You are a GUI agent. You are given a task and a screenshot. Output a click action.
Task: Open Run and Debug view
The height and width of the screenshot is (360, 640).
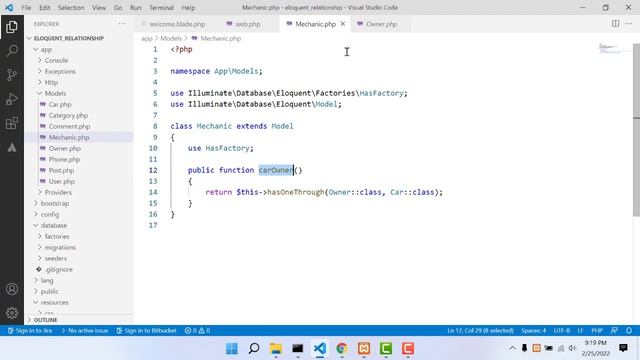[12, 99]
